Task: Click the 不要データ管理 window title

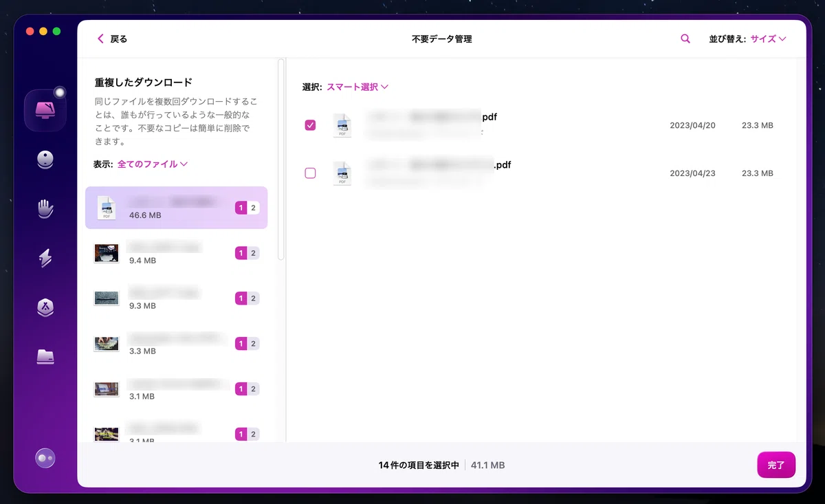Action: (x=441, y=39)
